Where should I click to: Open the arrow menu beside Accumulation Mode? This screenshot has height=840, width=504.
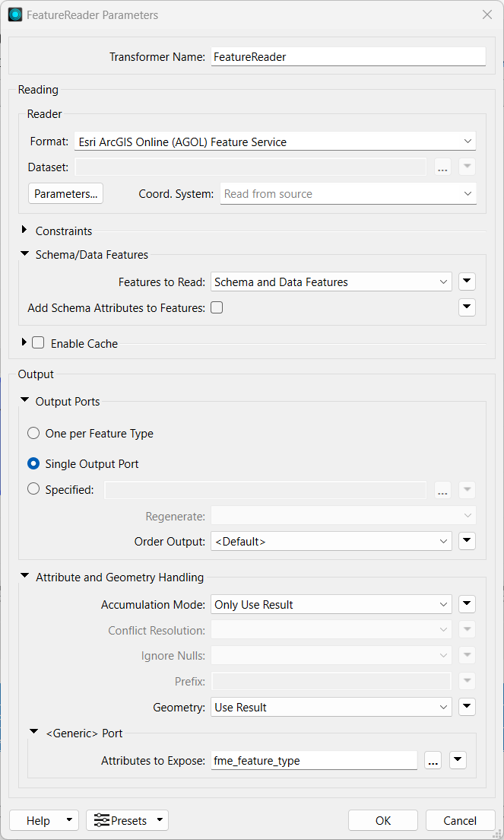[467, 604]
